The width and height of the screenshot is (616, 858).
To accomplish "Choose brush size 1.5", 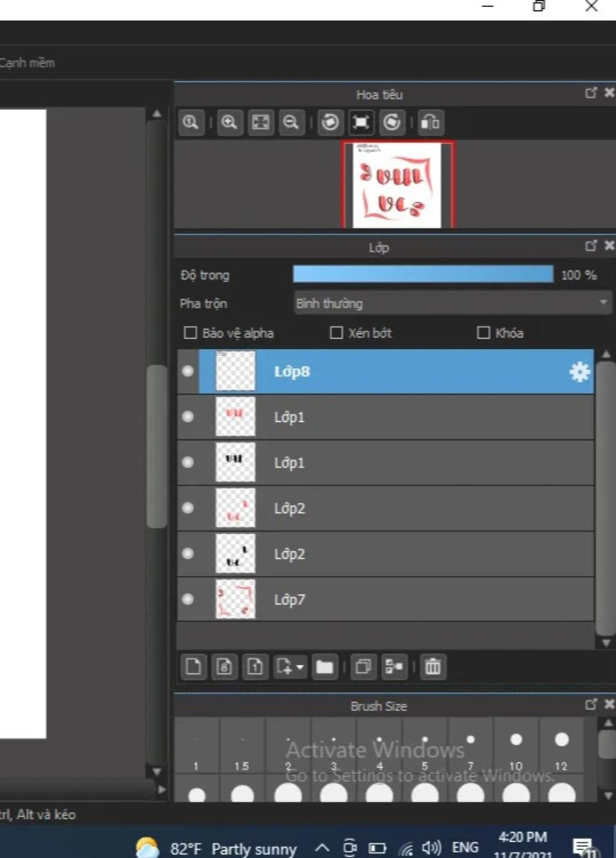I will click(242, 745).
